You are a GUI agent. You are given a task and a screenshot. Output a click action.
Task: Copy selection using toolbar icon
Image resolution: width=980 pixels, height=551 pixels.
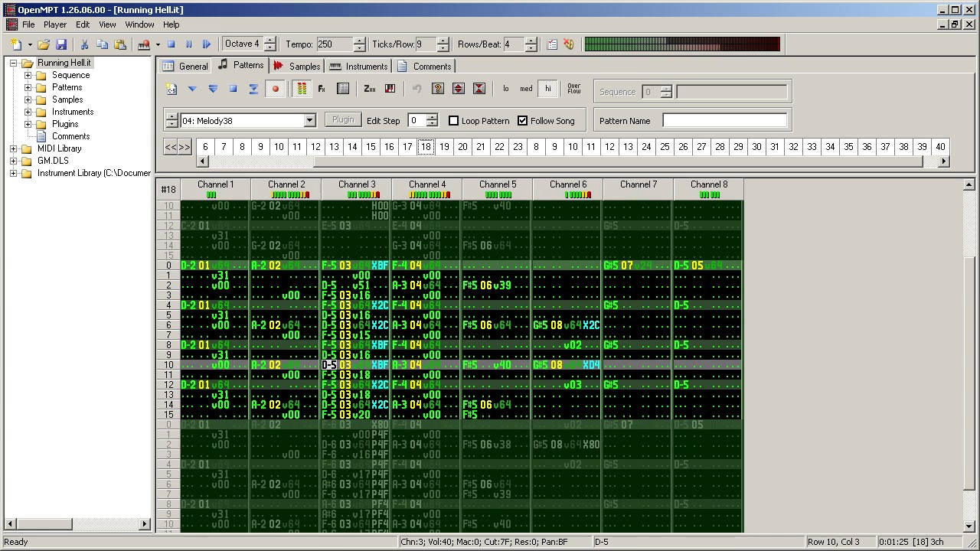pos(102,44)
